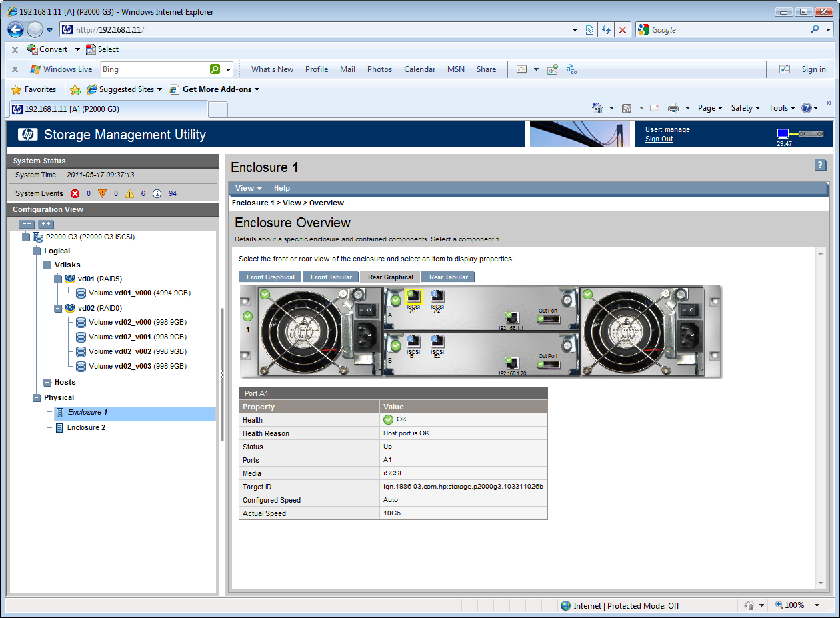Click the yellow warning events icon
Viewport: 840px width, 618px height.
tap(129, 193)
